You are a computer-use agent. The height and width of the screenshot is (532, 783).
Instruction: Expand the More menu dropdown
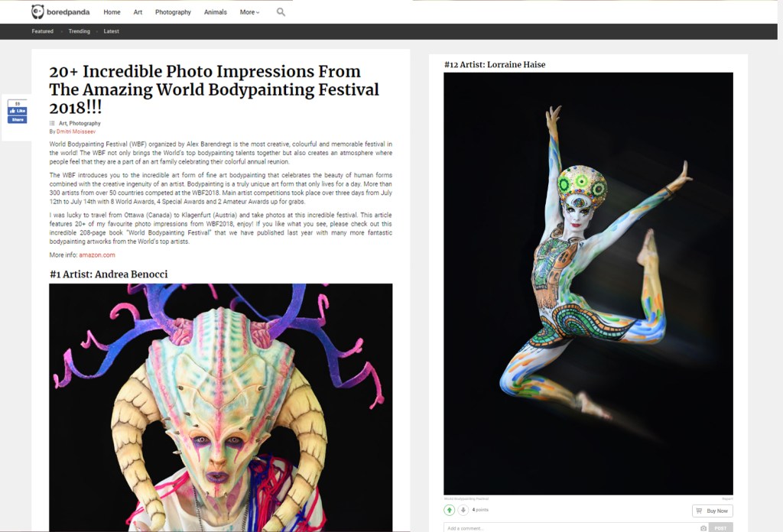tap(249, 12)
